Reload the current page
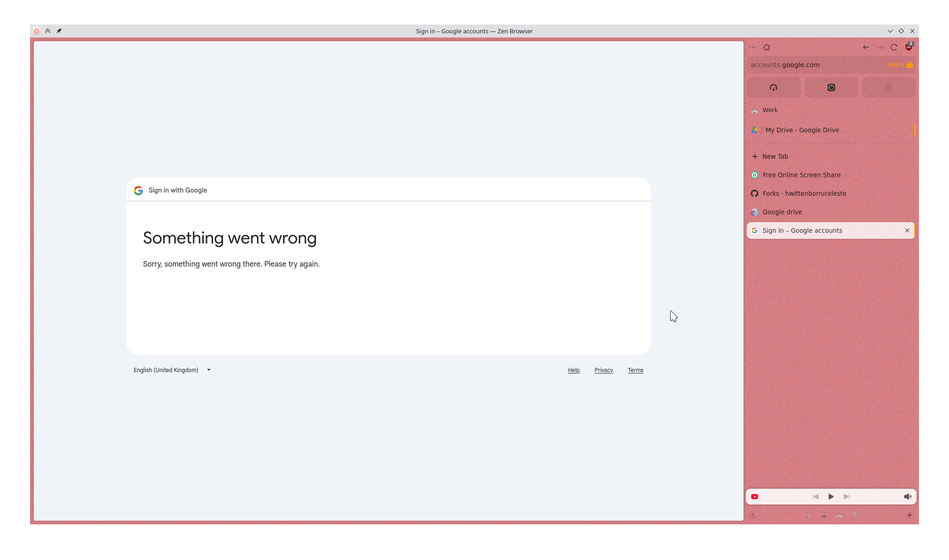This screenshot has width=949, height=560. (894, 47)
